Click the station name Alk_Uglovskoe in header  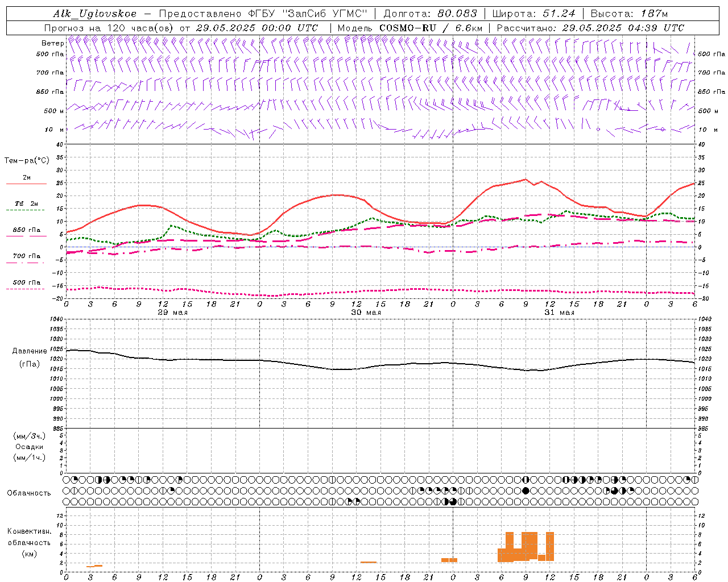[x=94, y=14]
